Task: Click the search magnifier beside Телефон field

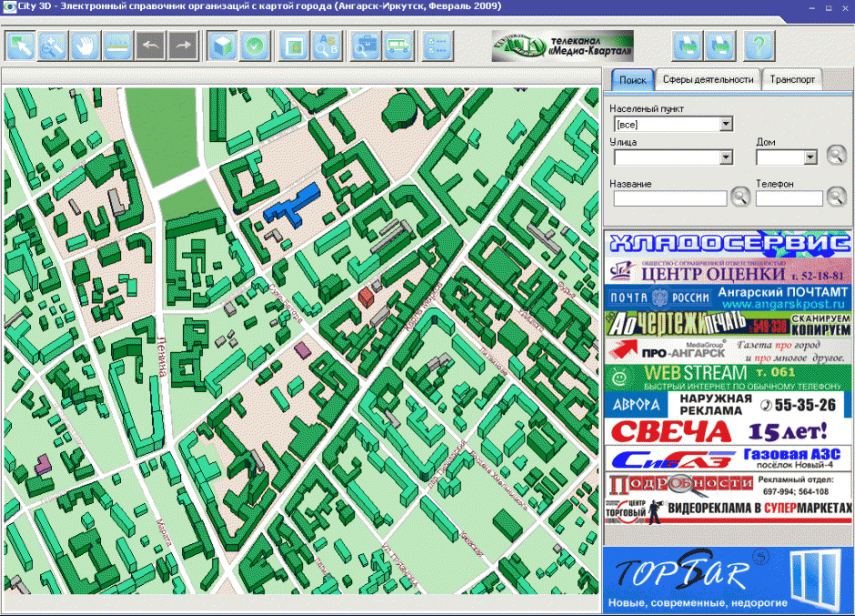Action: coord(836,197)
